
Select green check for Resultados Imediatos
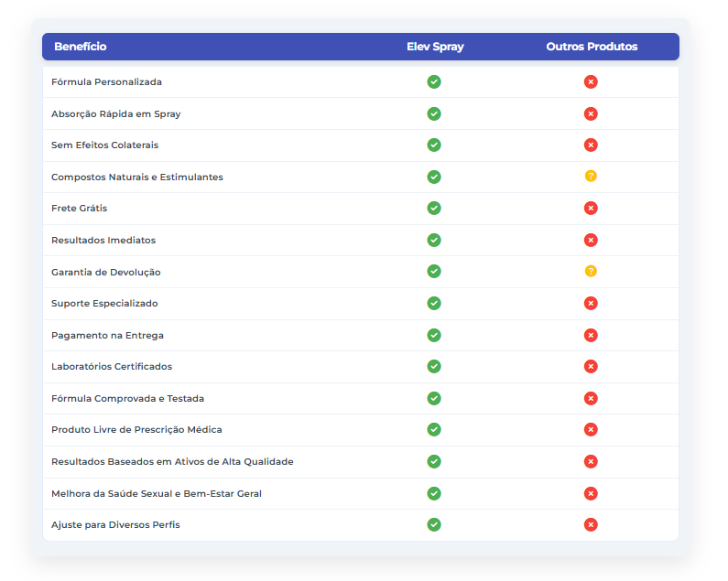[x=434, y=241]
